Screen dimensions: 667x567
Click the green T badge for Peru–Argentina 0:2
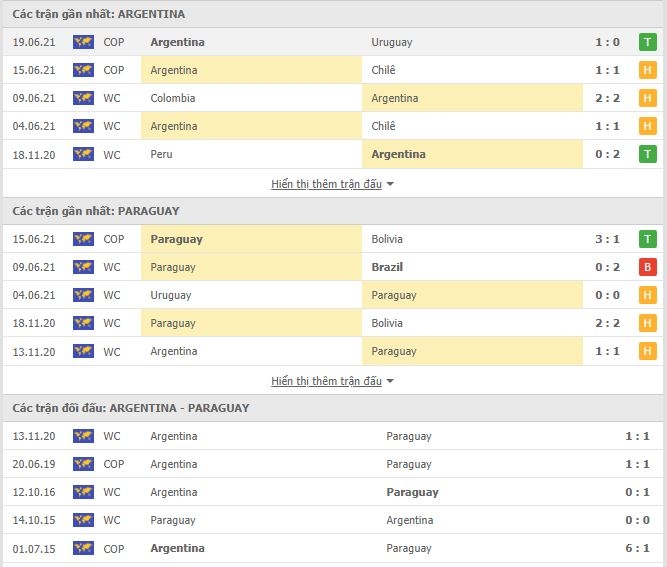tap(647, 154)
